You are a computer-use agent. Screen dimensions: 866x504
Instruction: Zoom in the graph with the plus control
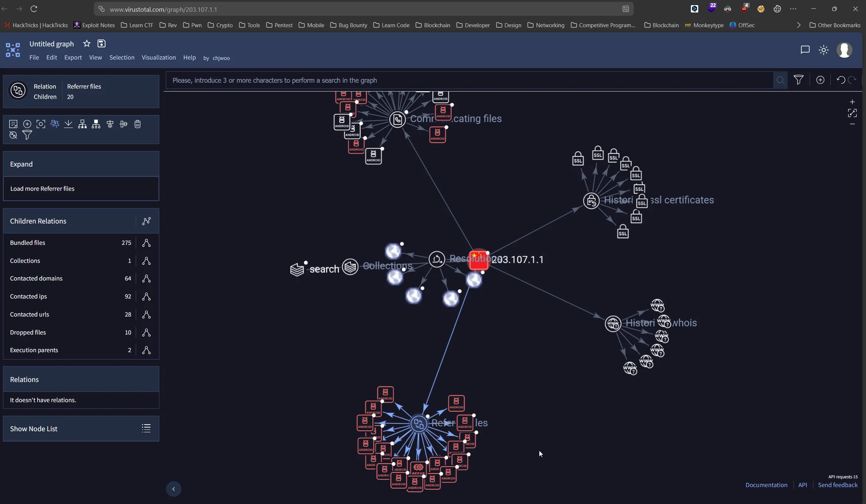(x=852, y=102)
